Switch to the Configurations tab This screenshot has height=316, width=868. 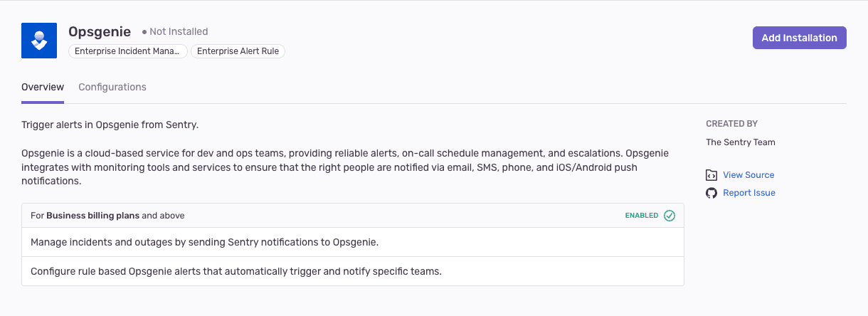(112, 87)
